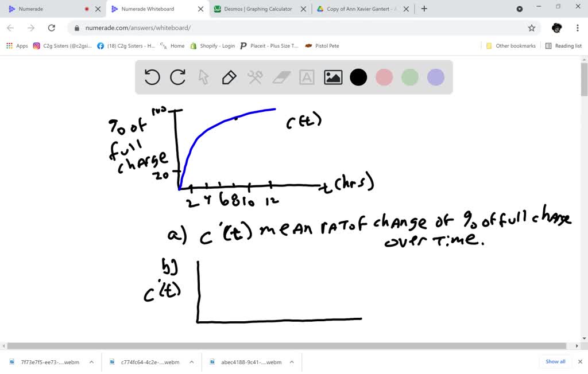The height and width of the screenshot is (374, 588).
Task: Open the shapes/tools icon on whiteboard toolbar
Action: (255, 77)
